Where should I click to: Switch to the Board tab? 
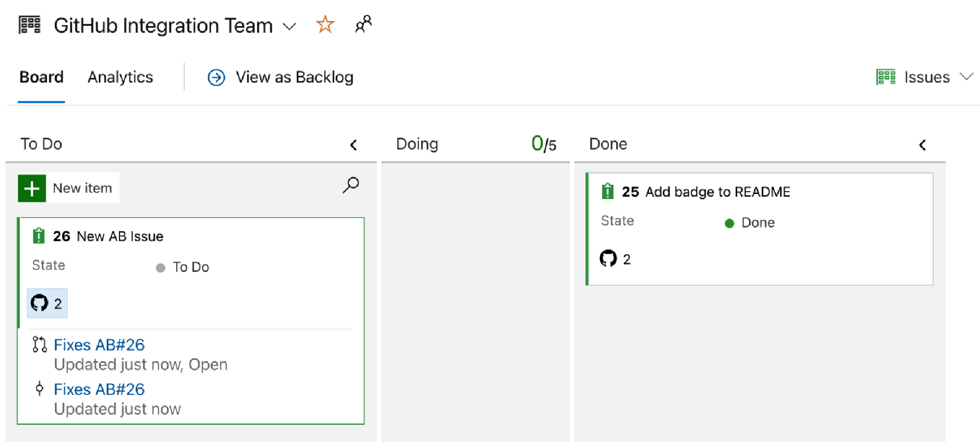tap(42, 77)
